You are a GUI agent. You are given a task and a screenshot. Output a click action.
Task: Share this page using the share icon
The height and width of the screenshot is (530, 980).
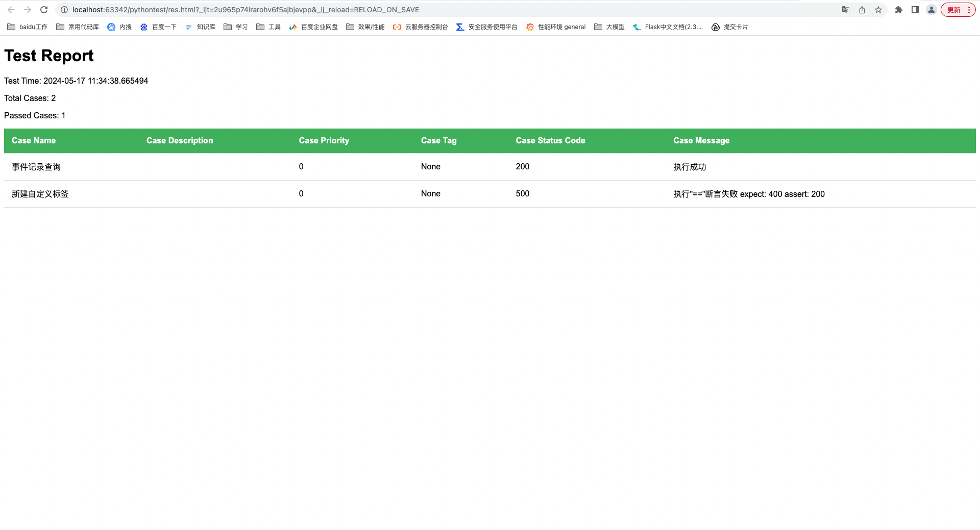coord(862,10)
